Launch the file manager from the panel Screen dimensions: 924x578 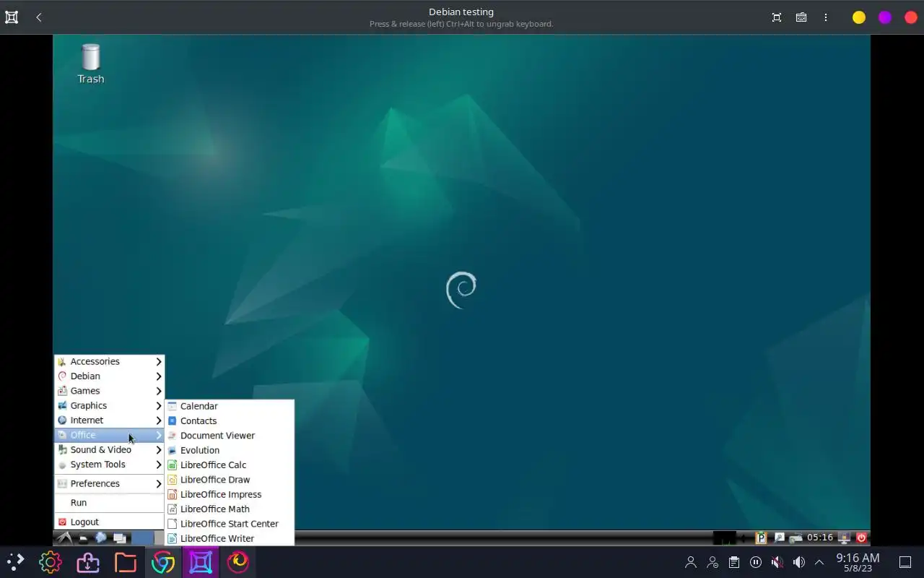pos(83,538)
